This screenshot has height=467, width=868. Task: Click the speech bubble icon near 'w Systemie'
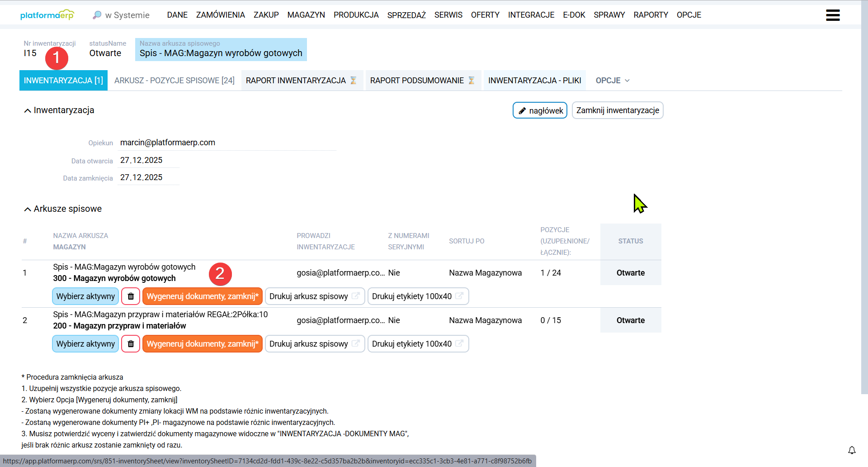click(x=96, y=14)
